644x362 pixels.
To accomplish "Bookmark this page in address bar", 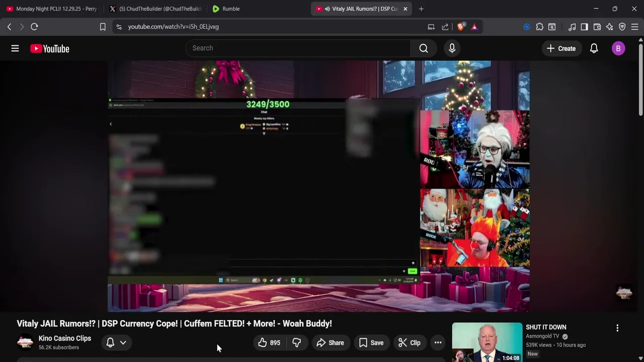I will (103, 27).
